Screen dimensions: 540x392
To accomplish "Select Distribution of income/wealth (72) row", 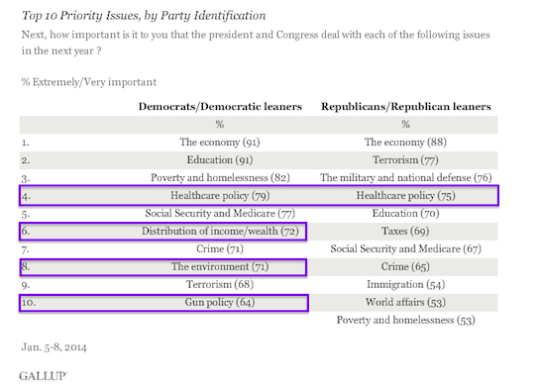I will [163, 232].
